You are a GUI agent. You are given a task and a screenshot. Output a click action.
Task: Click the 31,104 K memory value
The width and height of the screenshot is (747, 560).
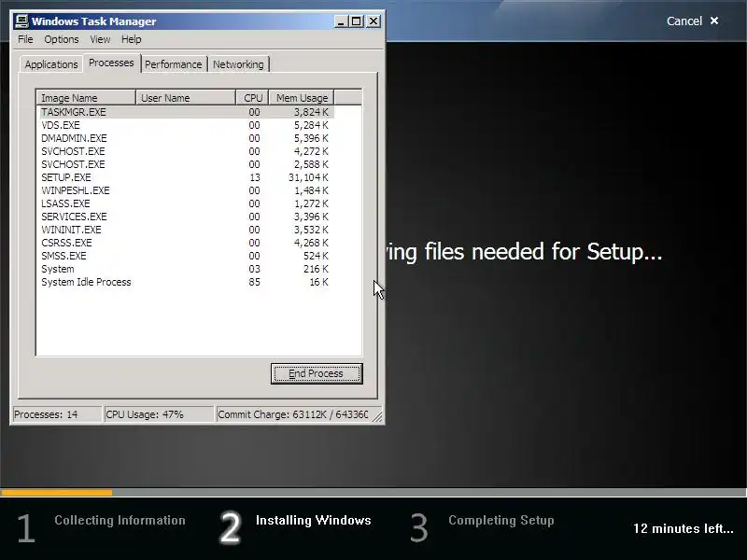point(308,177)
